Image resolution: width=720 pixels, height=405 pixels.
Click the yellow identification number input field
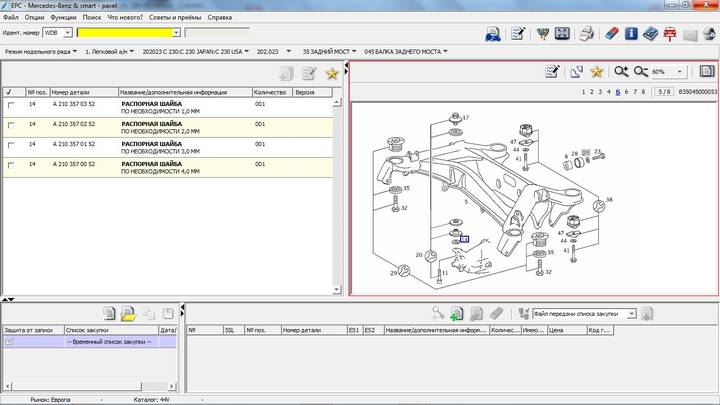(x=128, y=33)
